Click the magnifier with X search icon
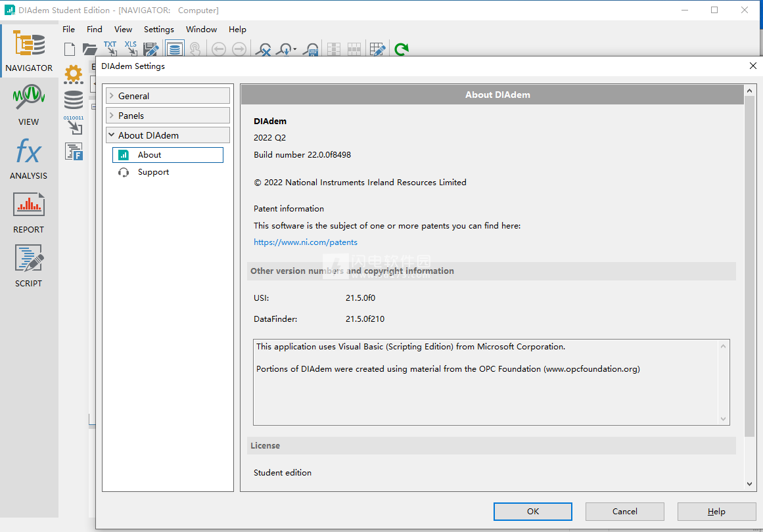This screenshot has height=532, width=763. [264, 49]
